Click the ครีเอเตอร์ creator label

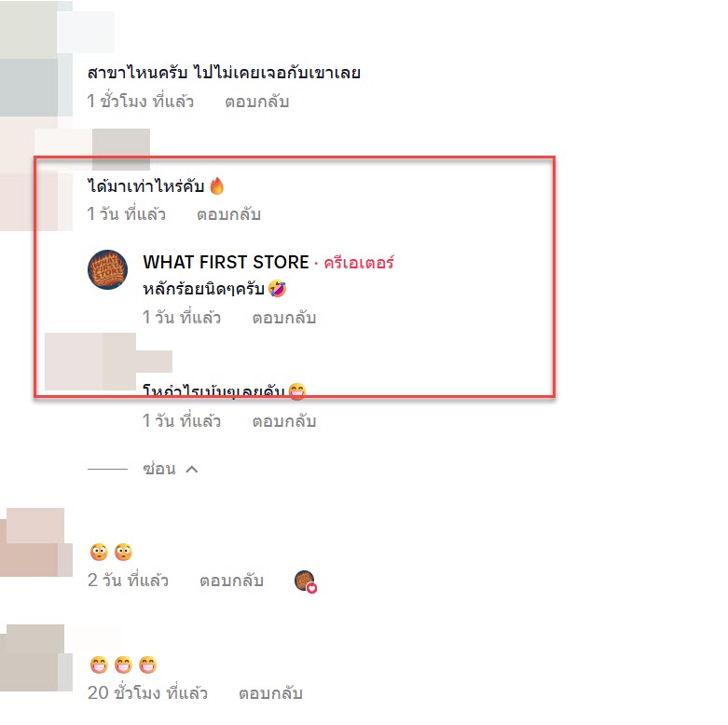click(x=359, y=263)
